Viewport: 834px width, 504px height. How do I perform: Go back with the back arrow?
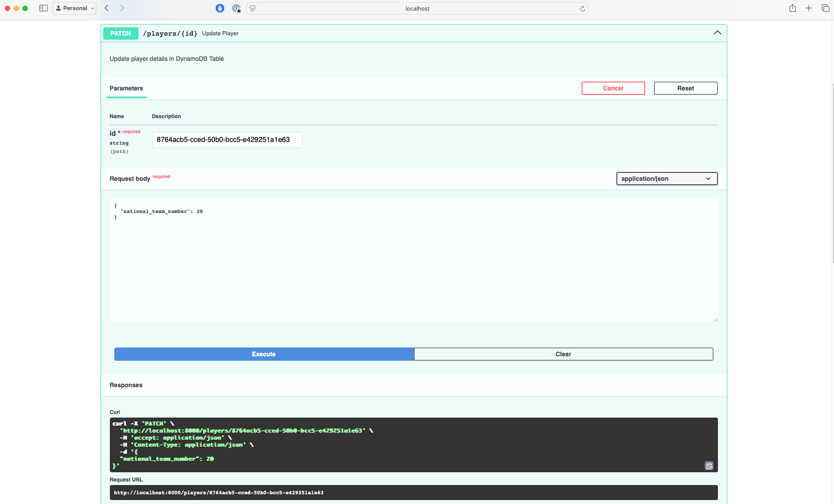(x=106, y=8)
